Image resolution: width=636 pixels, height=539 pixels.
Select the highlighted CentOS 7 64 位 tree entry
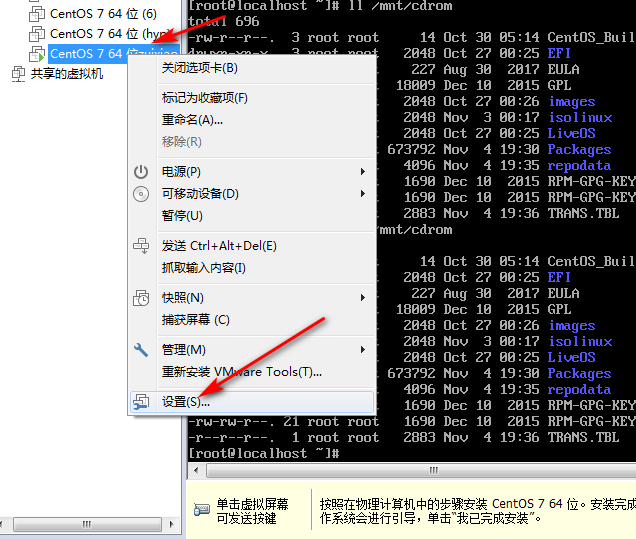[114, 54]
